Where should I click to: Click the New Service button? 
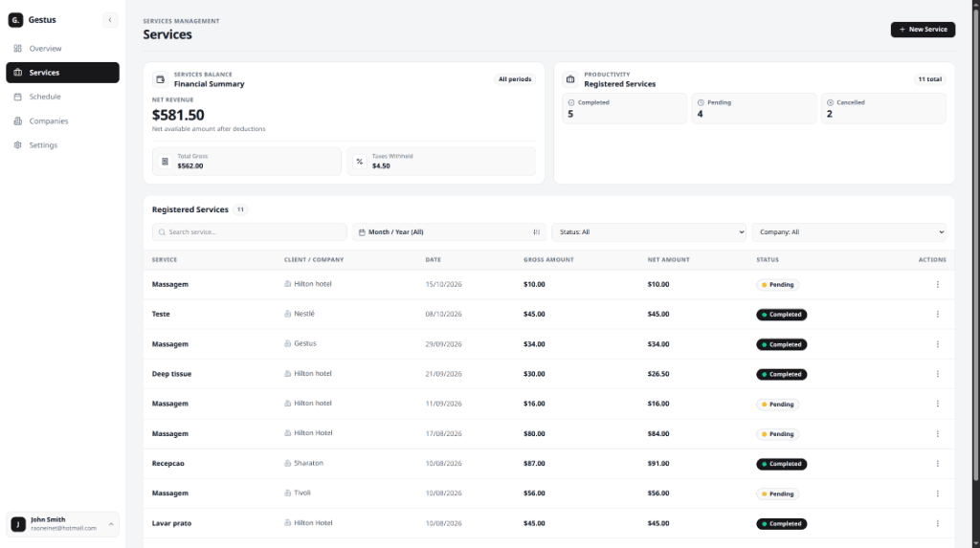pos(923,30)
